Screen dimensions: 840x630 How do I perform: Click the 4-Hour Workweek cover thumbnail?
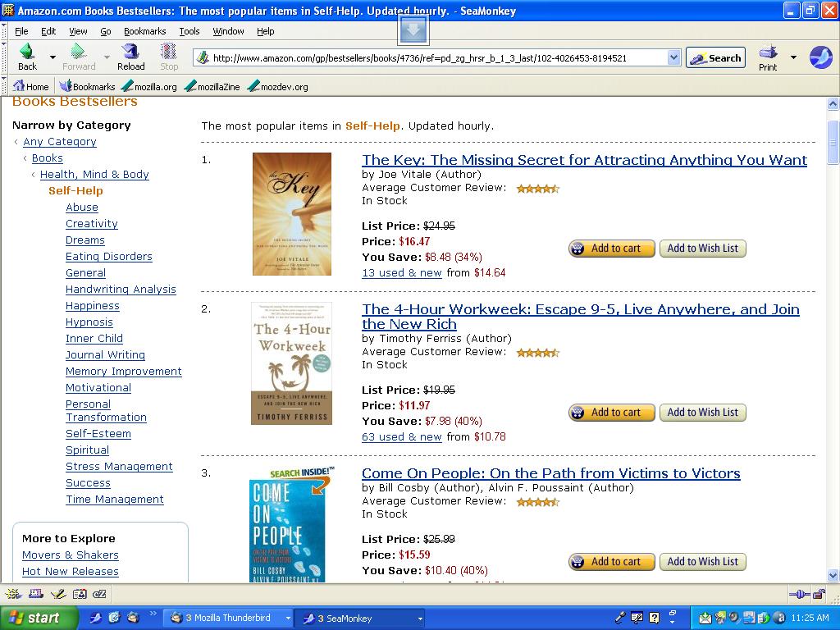(x=291, y=363)
